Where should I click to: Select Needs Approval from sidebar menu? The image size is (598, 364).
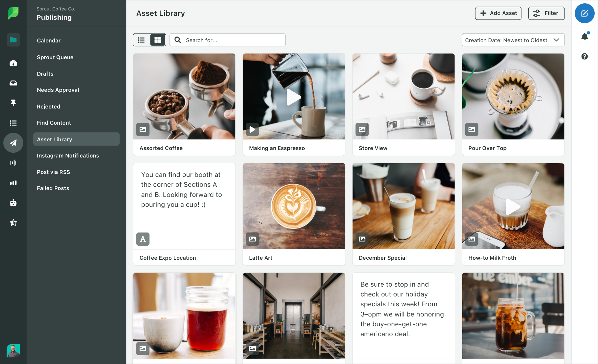[58, 90]
